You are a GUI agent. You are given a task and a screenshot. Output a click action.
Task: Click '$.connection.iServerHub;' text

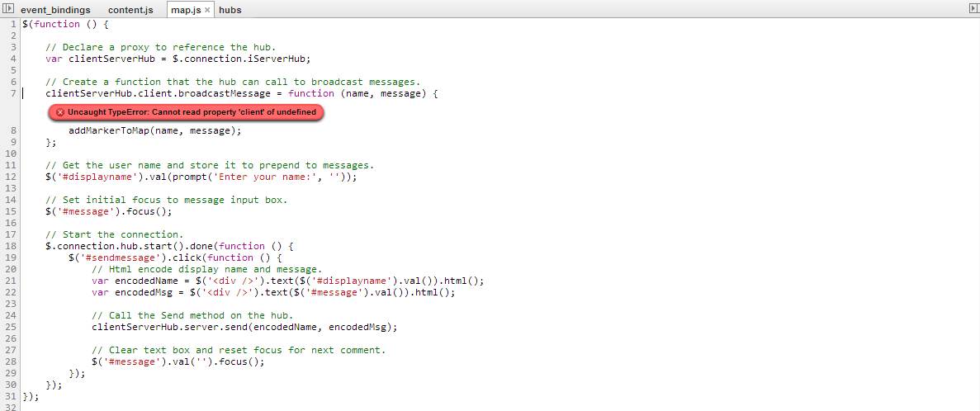(x=241, y=59)
